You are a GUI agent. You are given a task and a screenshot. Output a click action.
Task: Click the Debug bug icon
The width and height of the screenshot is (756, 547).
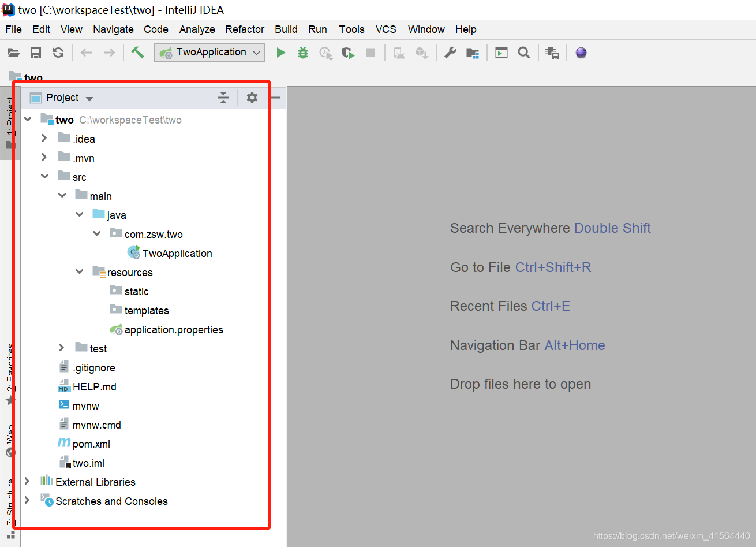(303, 53)
